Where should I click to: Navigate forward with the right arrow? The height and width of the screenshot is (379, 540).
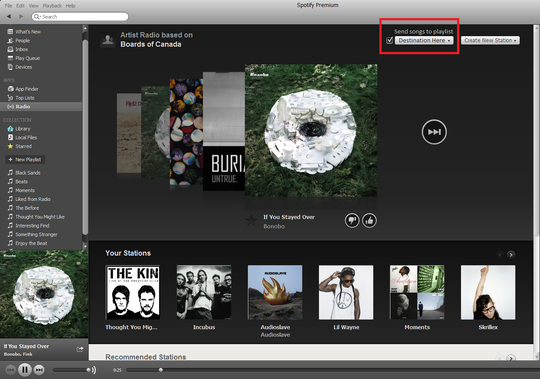[x=21, y=16]
